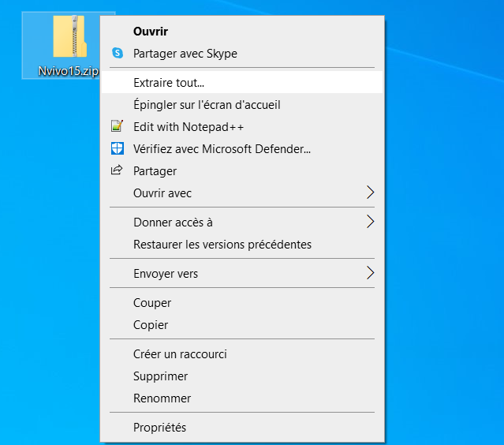Viewport: 504px width, 445px height.
Task: Expand the Envoyer vers submenu arrow
Action: point(371,274)
